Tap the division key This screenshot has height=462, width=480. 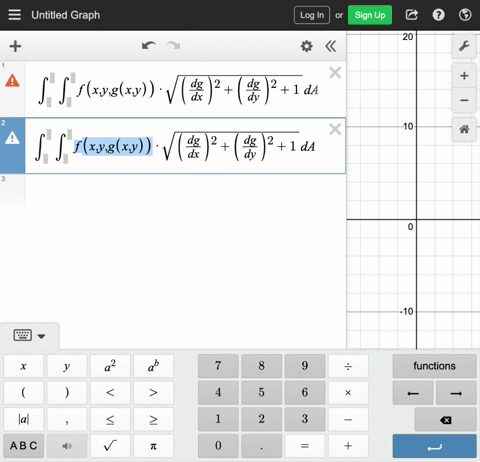click(348, 366)
